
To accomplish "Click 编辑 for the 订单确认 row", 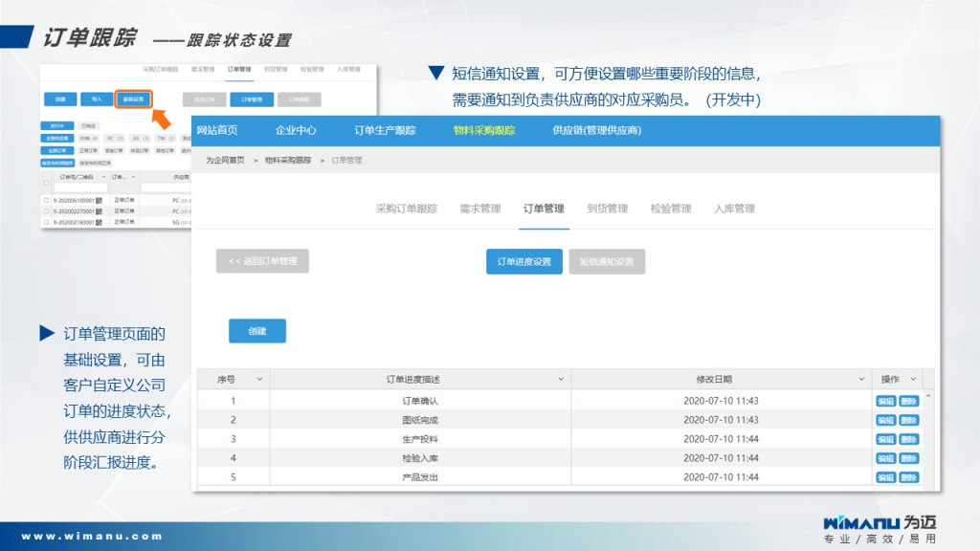I will tap(885, 401).
